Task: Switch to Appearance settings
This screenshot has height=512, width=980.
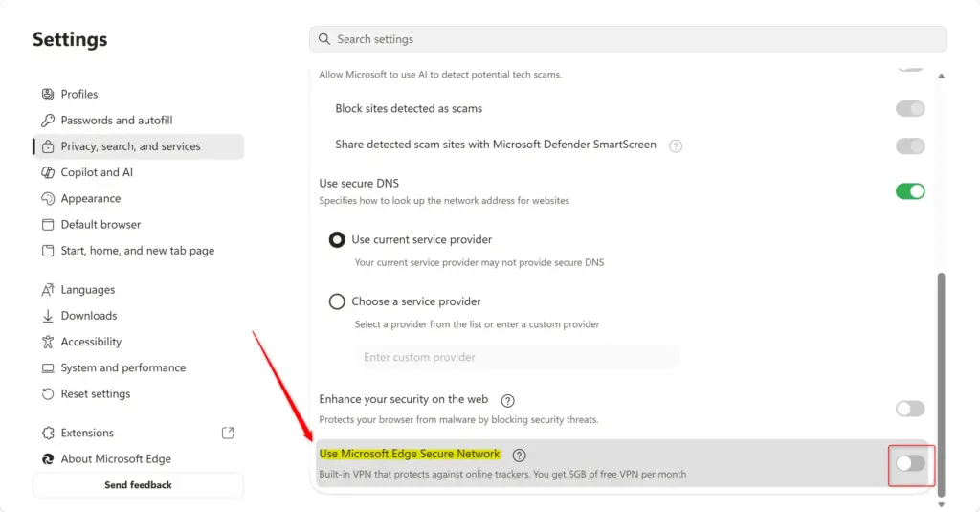Action: coord(138,199)
